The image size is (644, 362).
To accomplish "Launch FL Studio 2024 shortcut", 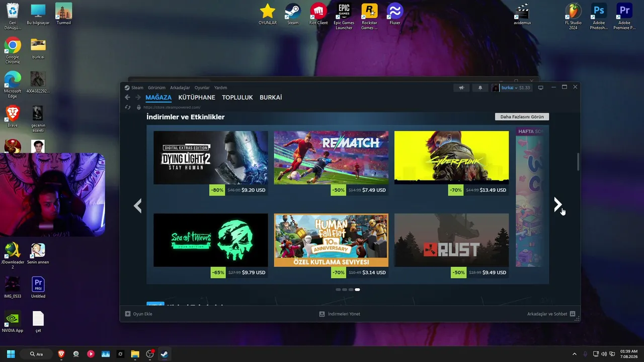I will tap(573, 16).
